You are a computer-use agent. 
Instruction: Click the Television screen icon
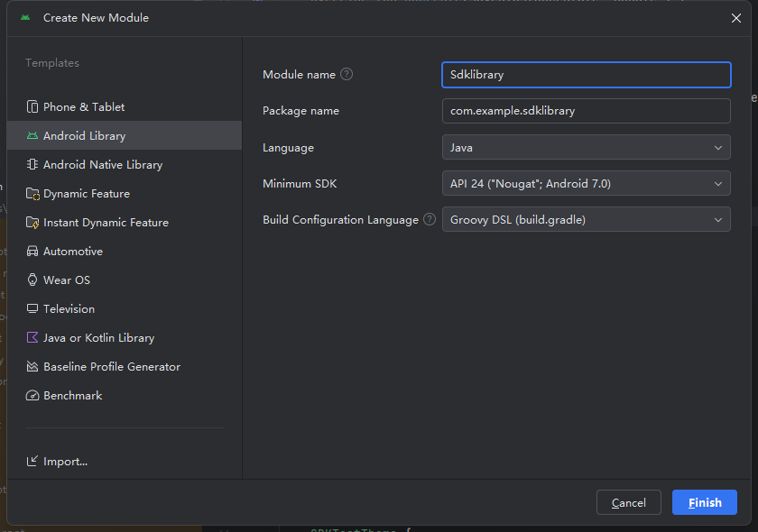32,308
